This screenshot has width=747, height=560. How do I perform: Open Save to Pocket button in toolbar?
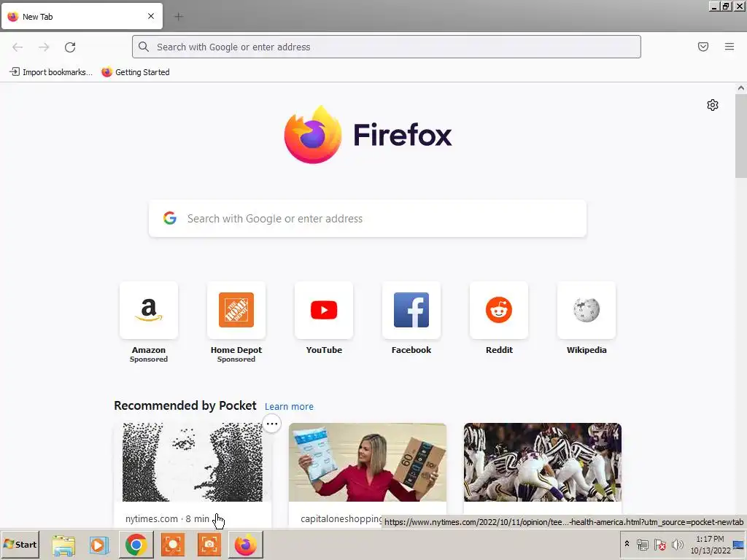click(x=703, y=47)
